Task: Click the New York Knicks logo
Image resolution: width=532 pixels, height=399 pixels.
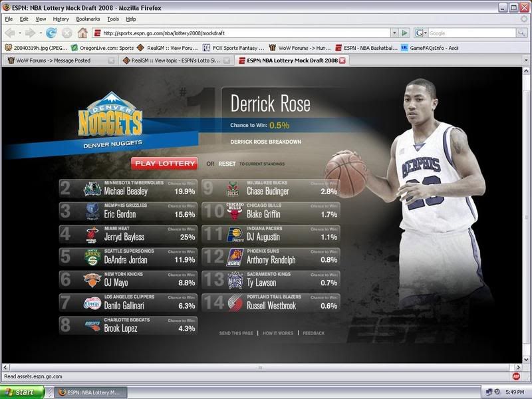Action: point(92,280)
